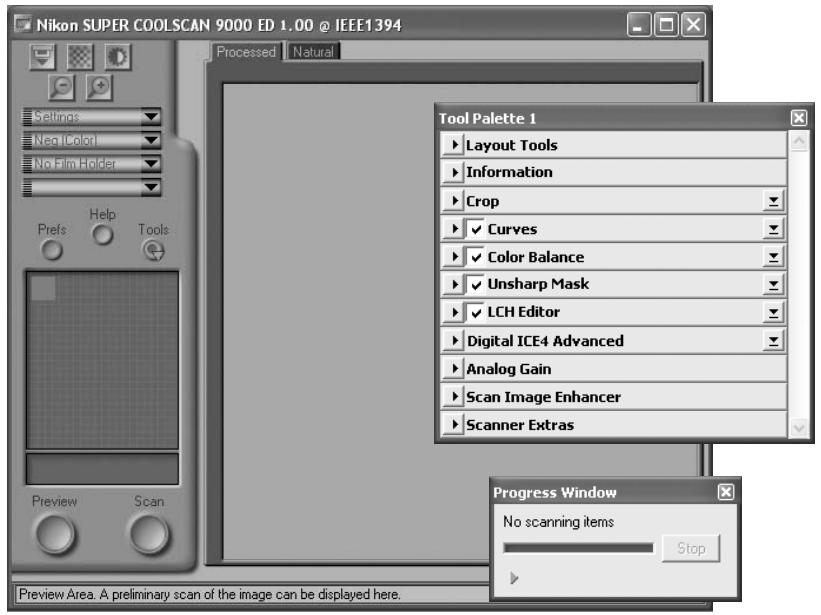Select the first thumbnail cell in thumbnail drawer
The image size is (821, 615).
(43, 288)
